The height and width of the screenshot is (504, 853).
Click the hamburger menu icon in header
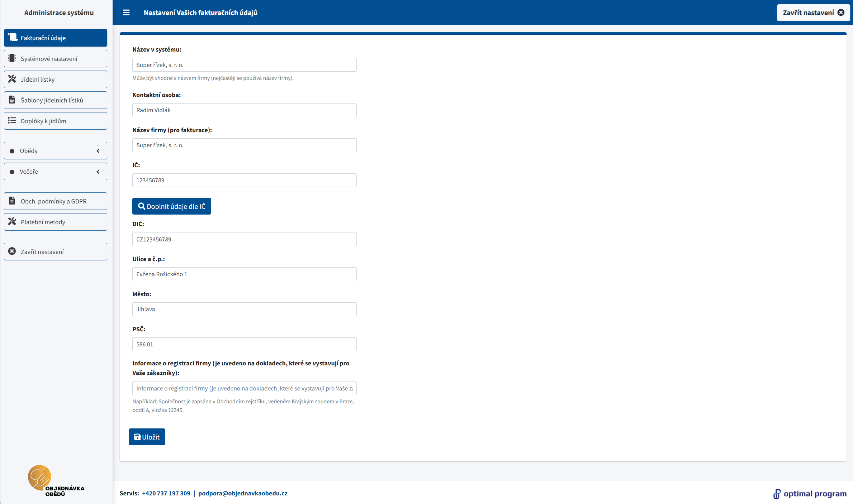tap(126, 13)
